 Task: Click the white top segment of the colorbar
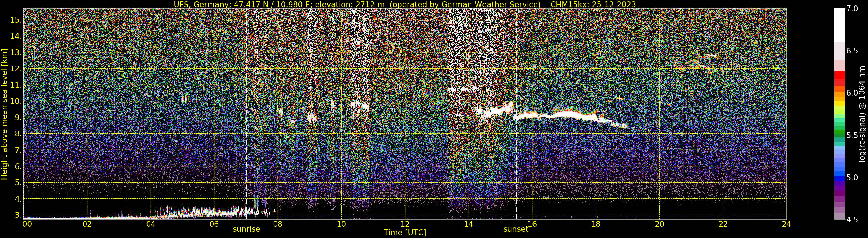pyautogui.click(x=839, y=25)
